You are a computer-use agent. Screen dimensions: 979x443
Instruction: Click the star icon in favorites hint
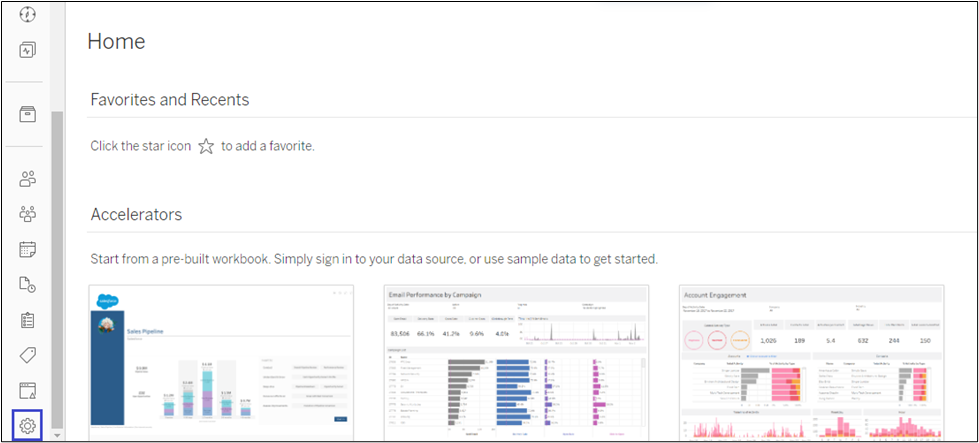206,146
